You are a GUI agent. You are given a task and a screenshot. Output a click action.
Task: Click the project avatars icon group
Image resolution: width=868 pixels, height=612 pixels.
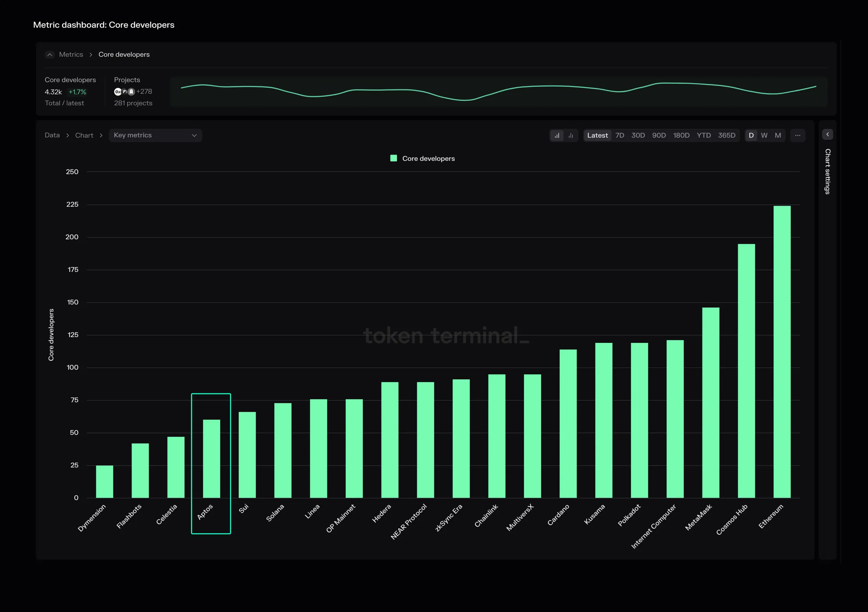(x=124, y=92)
